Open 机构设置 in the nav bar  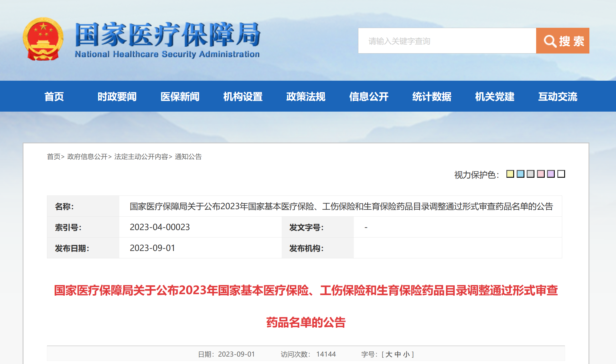pyautogui.click(x=243, y=96)
